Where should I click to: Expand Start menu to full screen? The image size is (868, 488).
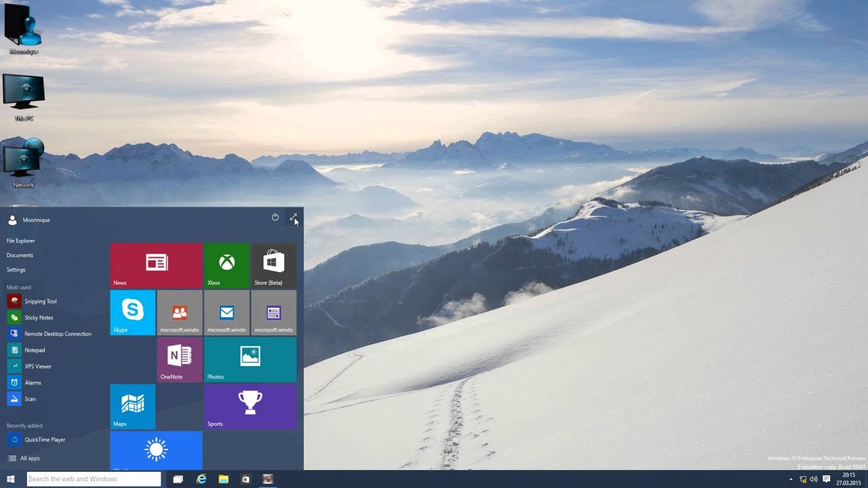pos(293,218)
